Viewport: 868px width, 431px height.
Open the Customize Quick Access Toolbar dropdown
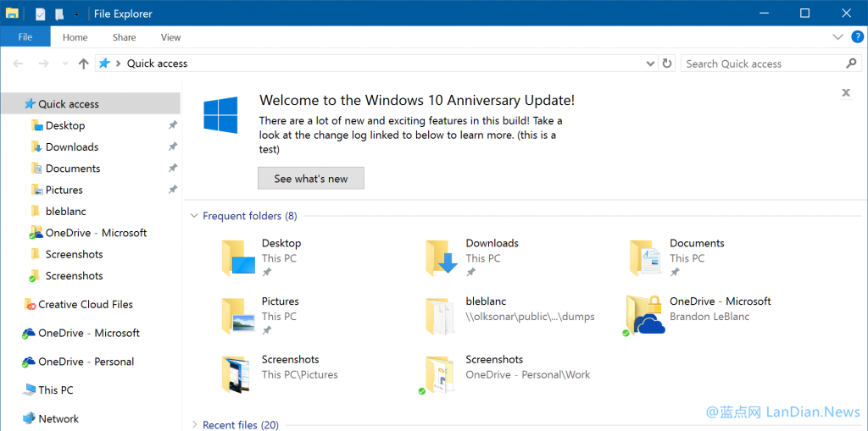(x=76, y=14)
